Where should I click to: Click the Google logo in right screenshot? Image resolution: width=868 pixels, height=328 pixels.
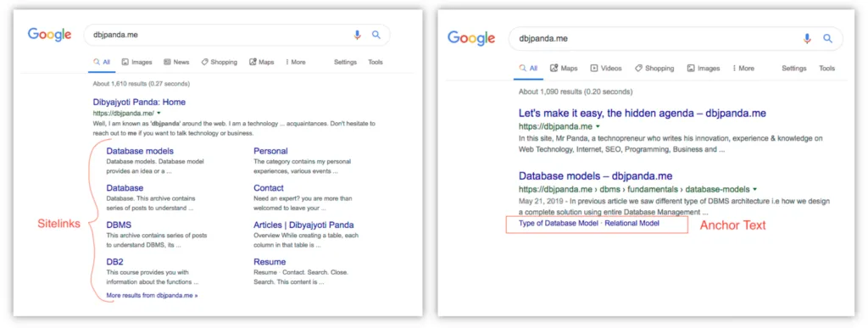point(471,38)
